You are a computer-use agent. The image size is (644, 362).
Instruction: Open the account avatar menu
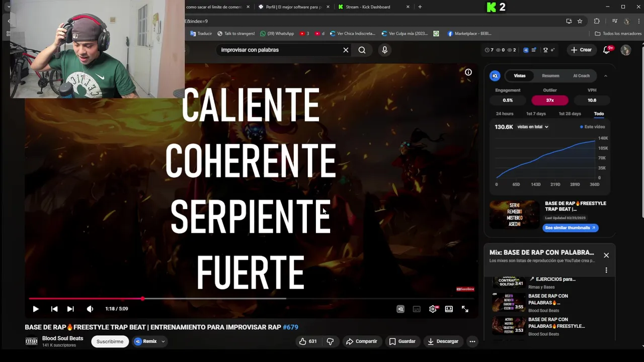[626, 50]
